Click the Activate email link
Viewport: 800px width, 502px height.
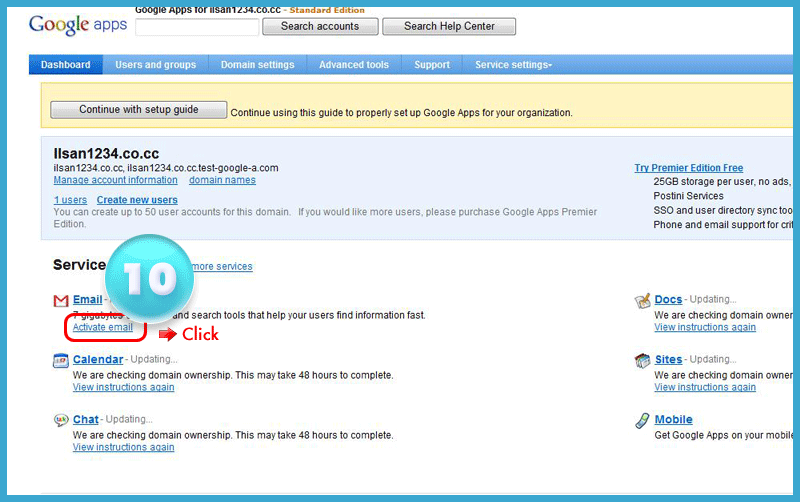coord(103,327)
